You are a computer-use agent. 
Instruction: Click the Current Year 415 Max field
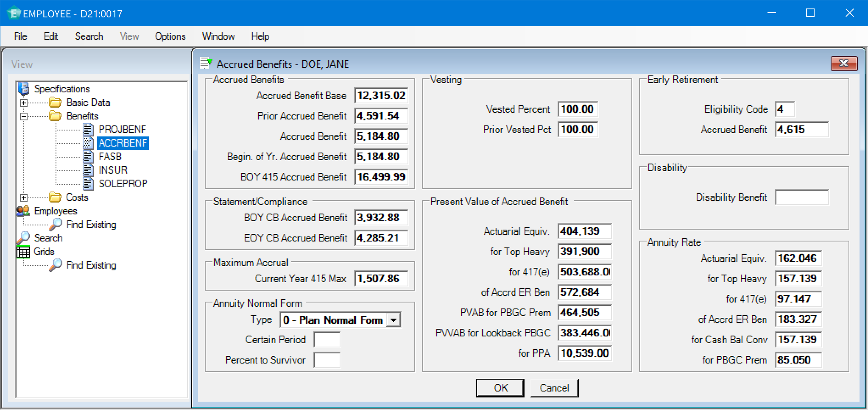coord(381,278)
